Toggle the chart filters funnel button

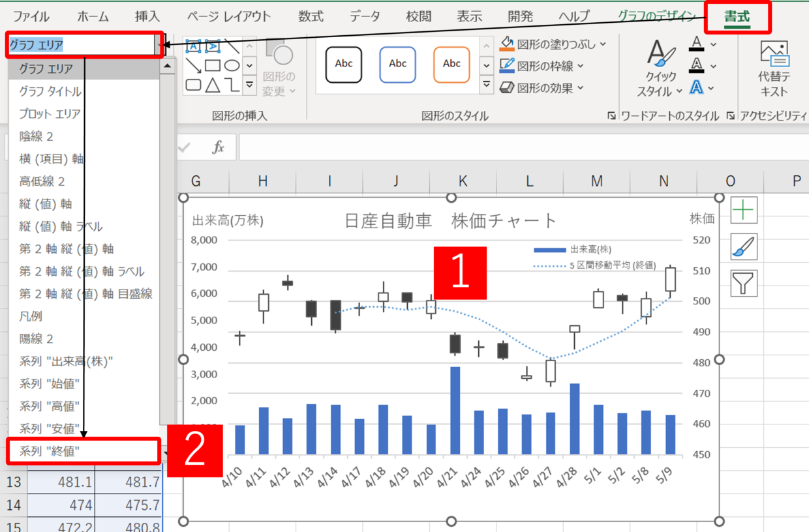(744, 282)
